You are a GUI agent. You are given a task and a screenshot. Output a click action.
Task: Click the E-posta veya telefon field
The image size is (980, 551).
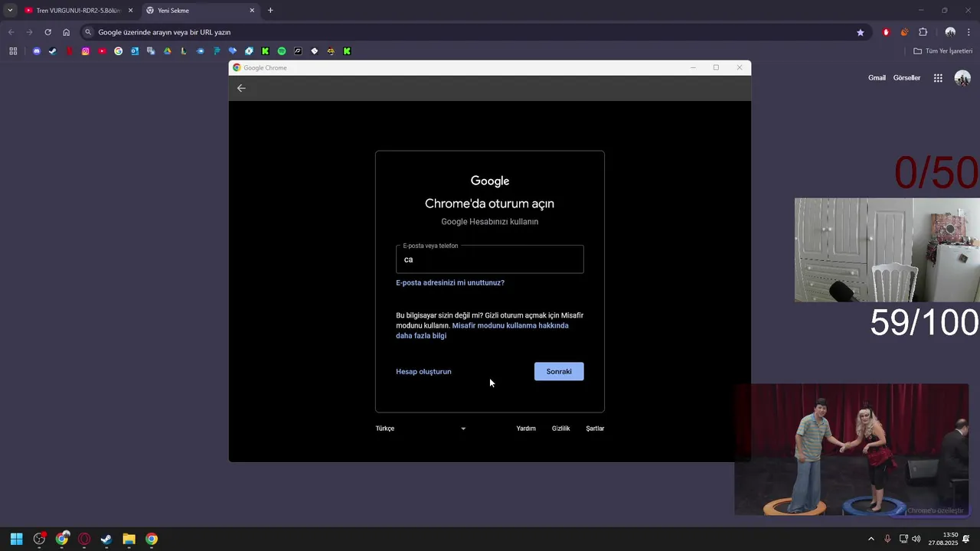click(x=490, y=259)
